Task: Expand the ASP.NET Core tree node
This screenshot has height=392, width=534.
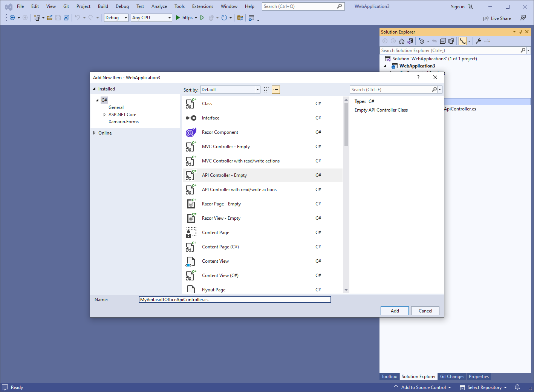Action: pos(104,115)
